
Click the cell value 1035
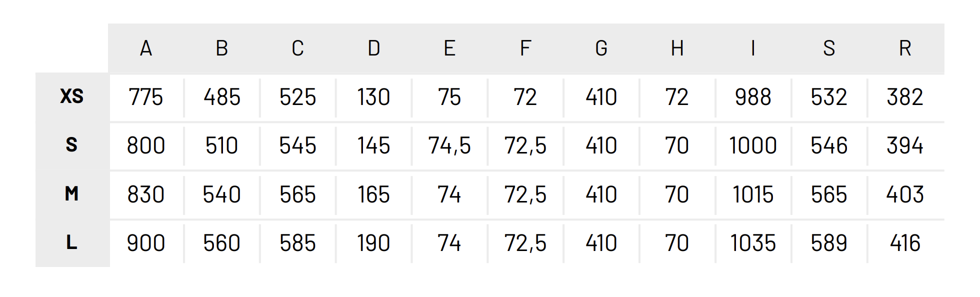(753, 243)
